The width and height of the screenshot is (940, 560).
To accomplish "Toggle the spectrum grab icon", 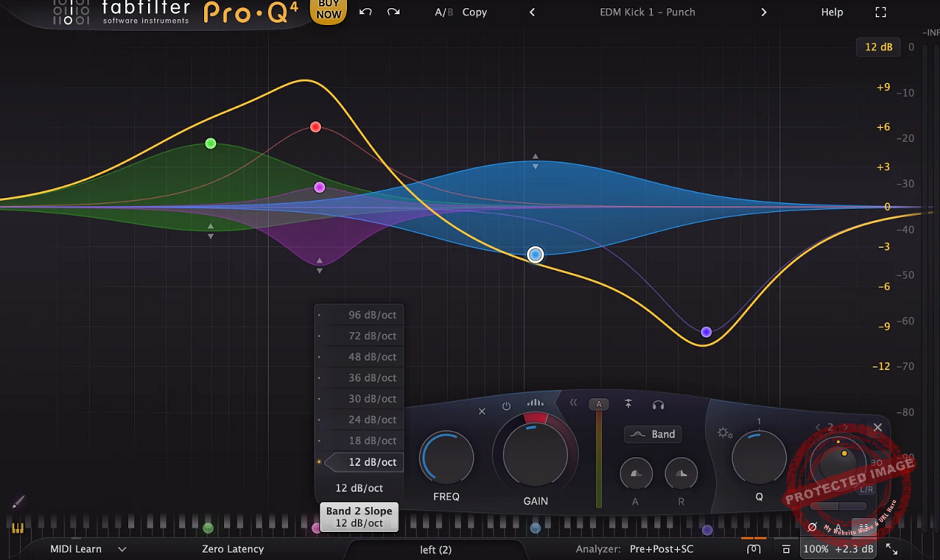I will pos(754,549).
